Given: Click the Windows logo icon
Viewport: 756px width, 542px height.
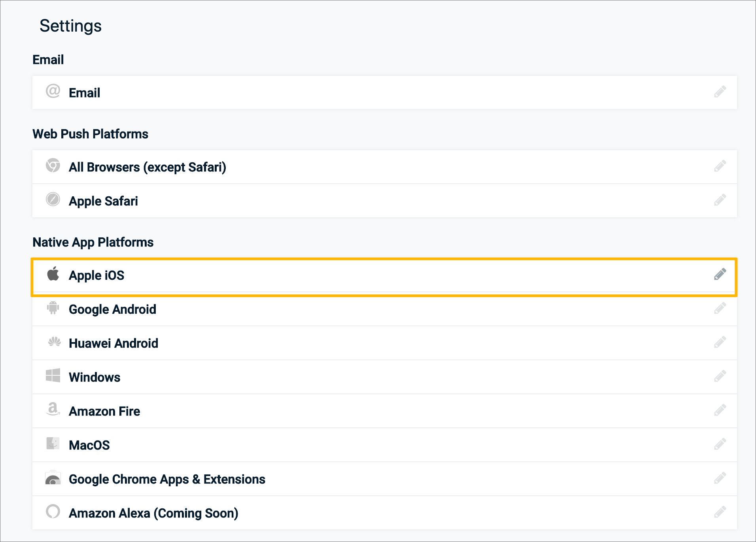Looking at the screenshot, I should click(53, 376).
